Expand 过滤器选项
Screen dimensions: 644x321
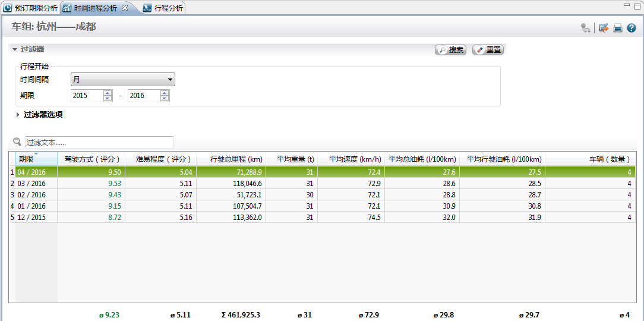[18, 115]
